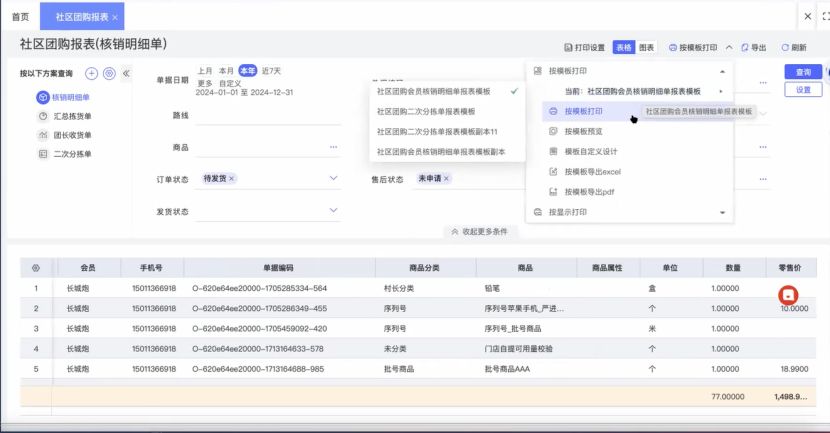Open query scheme settings gear icon
Image resolution: width=830 pixels, height=433 pixels.
[x=109, y=73]
